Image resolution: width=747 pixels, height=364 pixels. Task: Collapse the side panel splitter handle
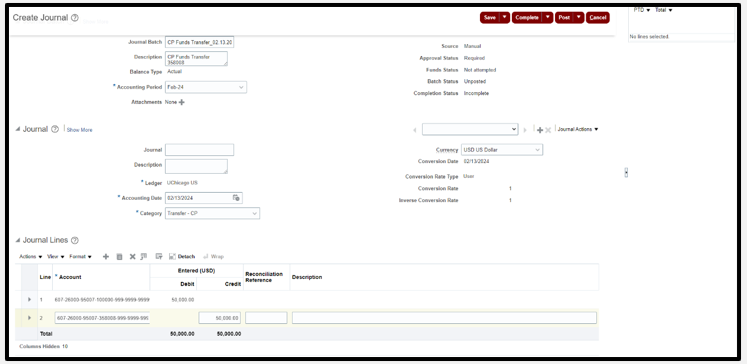(626, 173)
